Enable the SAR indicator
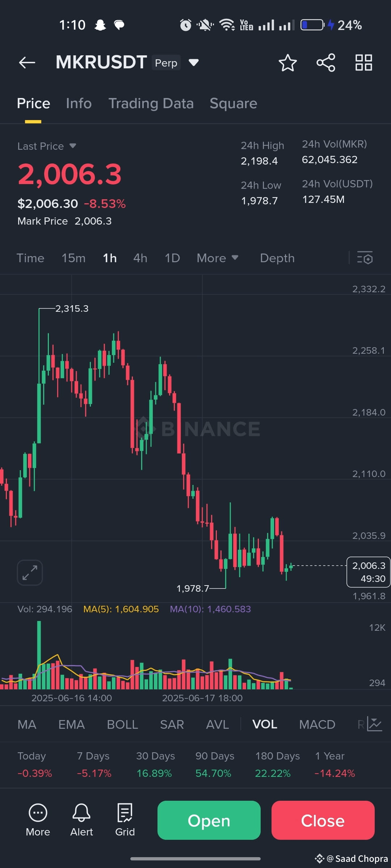 tap(172, 724)
